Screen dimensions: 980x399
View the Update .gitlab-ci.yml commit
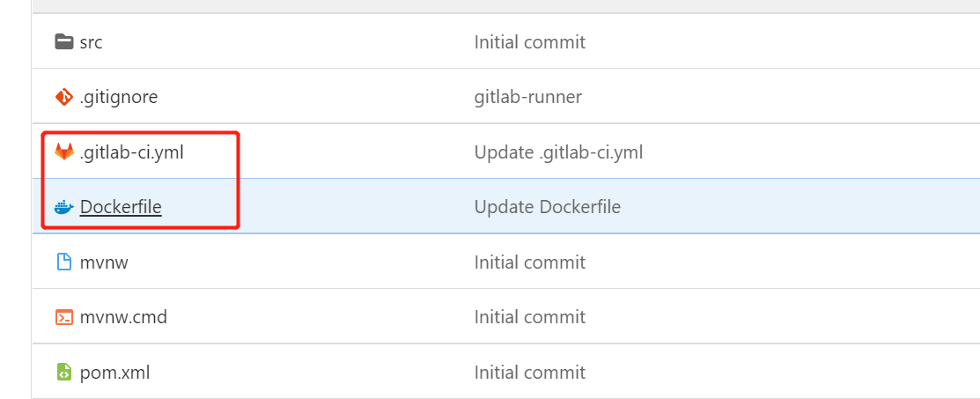tap(559, 152)
